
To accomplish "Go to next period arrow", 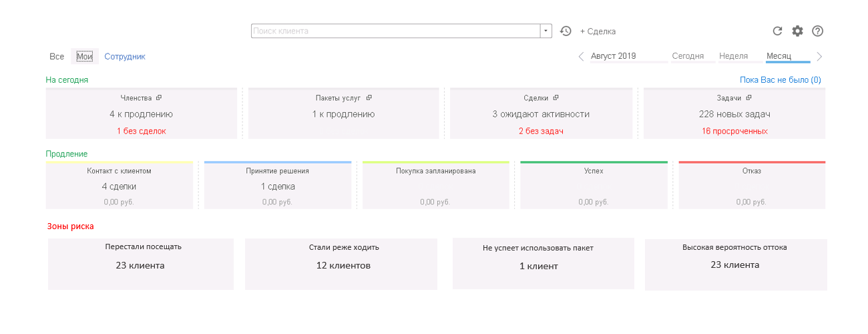I will tap(819, 57).
